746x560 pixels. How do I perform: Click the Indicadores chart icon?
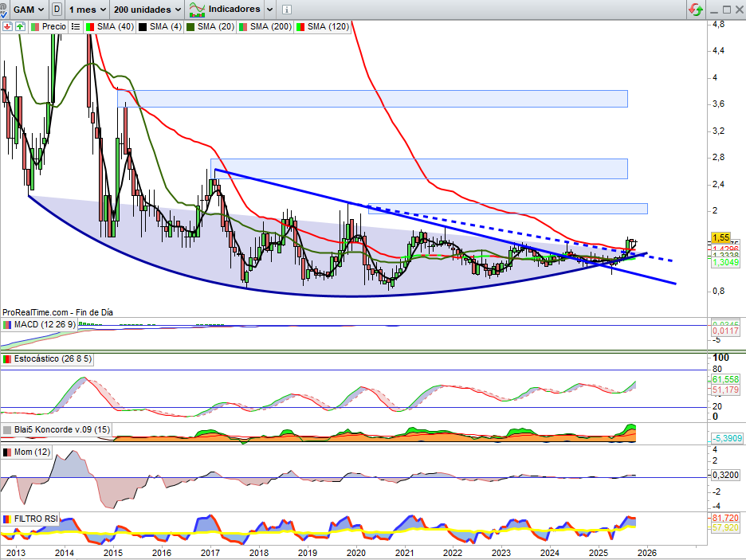[x=196, y=10]
